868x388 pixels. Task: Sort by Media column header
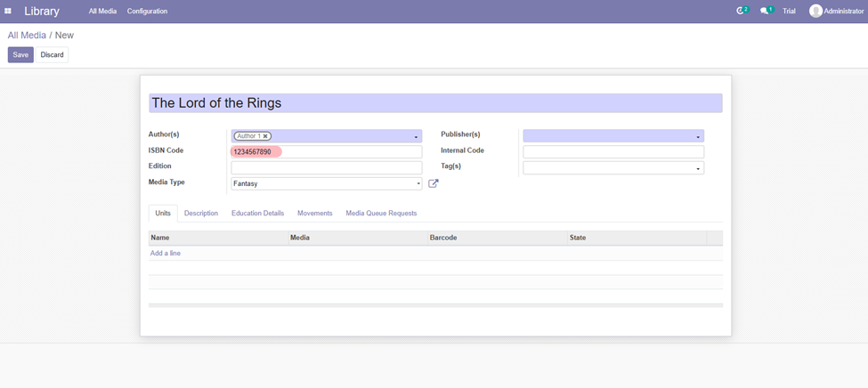tap(358, 238)
